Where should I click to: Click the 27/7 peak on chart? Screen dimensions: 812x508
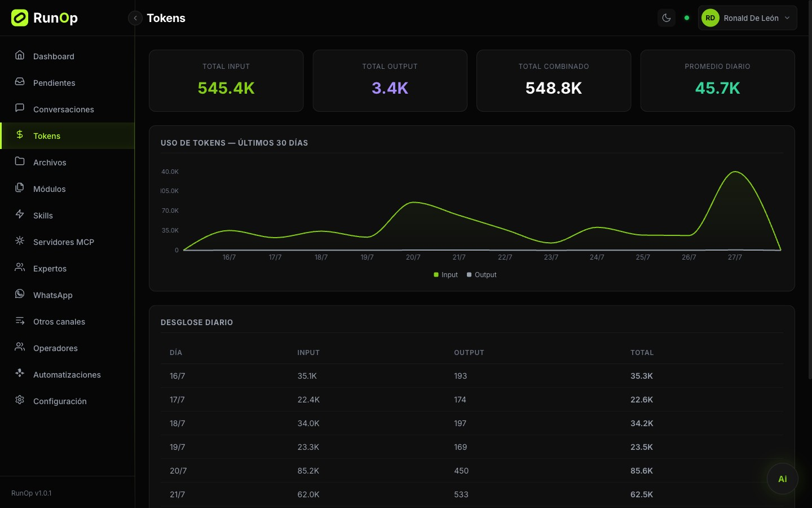tap(735, 172)
